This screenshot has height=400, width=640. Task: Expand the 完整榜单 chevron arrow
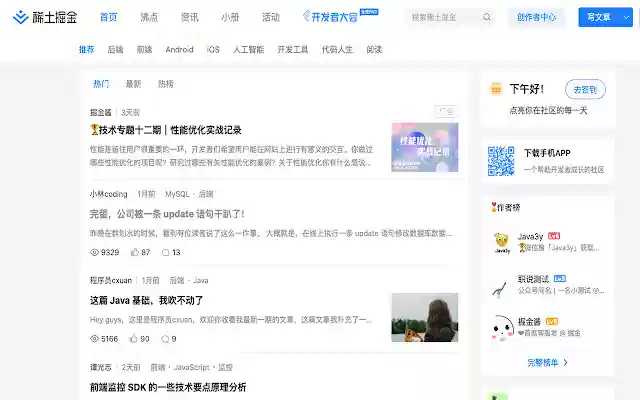(565, 362)
